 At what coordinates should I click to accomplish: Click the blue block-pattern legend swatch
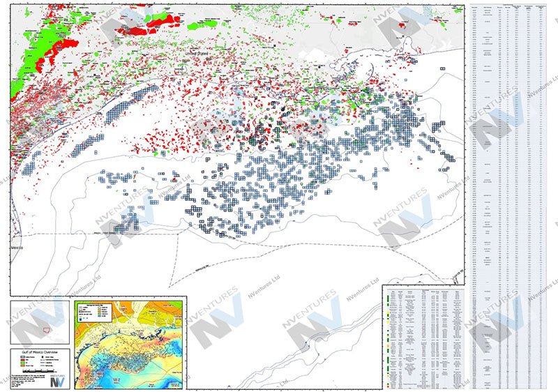coord(23,357)
